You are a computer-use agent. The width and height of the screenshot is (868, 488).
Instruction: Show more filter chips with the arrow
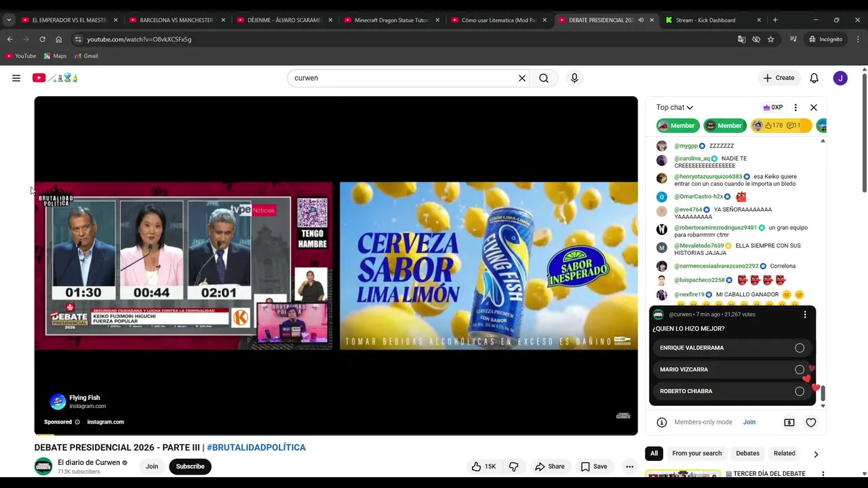click(x=816, y=454)
